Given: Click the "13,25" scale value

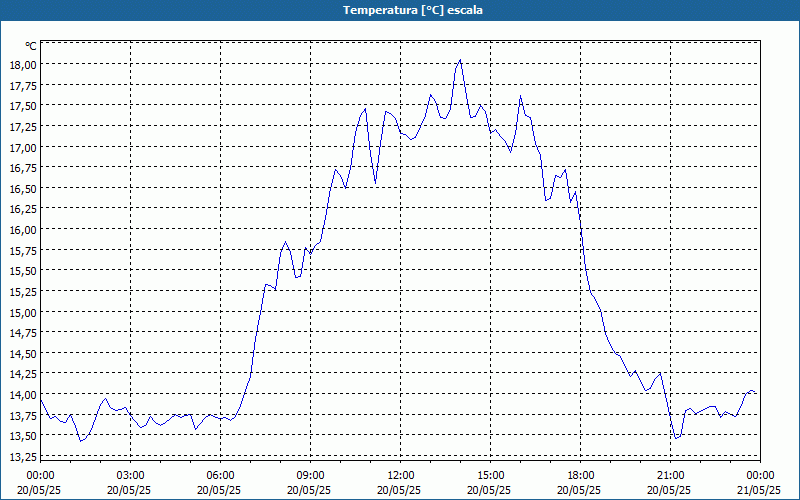Looking at the screenshot, I should [23, 456].
